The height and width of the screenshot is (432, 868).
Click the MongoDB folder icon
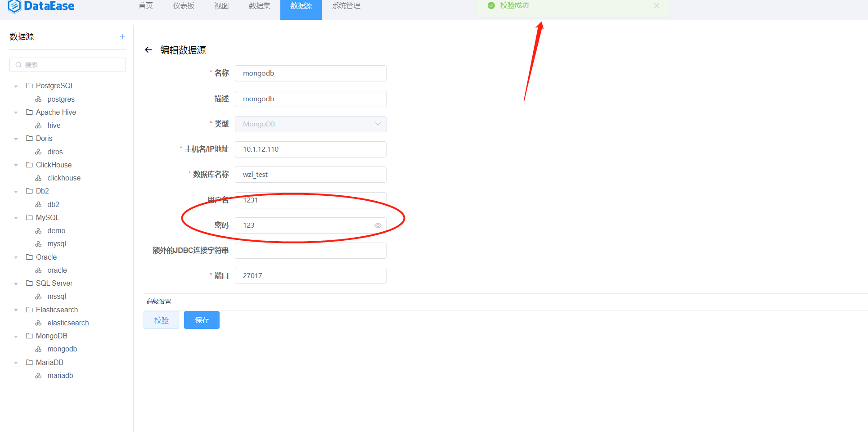[x=30, y=336]
